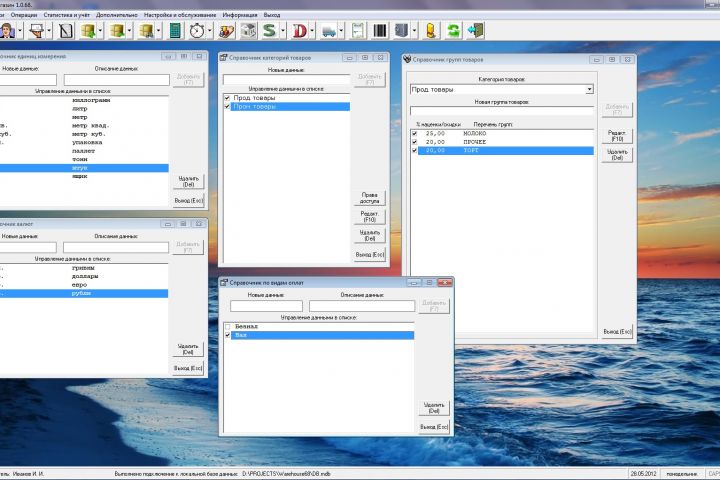Click the stopwatch toolbar icon

197,31
